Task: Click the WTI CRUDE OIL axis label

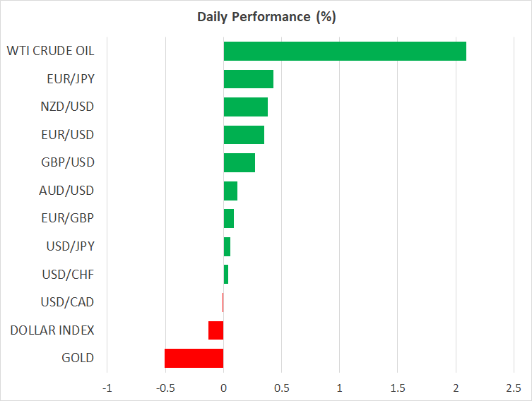Action: pyautogui.click(x=50, y=52)
